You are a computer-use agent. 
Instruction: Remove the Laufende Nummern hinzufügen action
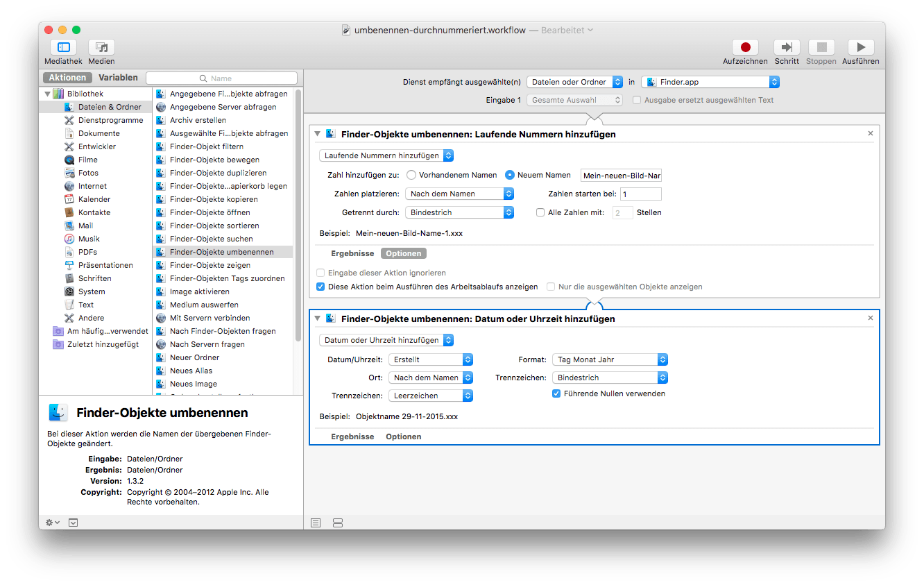pyautogui.click(x=871, y=133)
